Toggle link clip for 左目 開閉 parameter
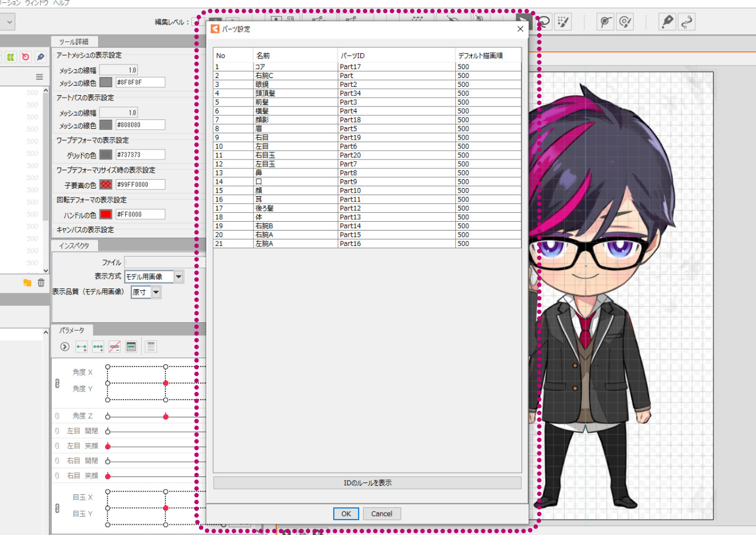Screen dimensions: 756x535 [x=57, y=432]
